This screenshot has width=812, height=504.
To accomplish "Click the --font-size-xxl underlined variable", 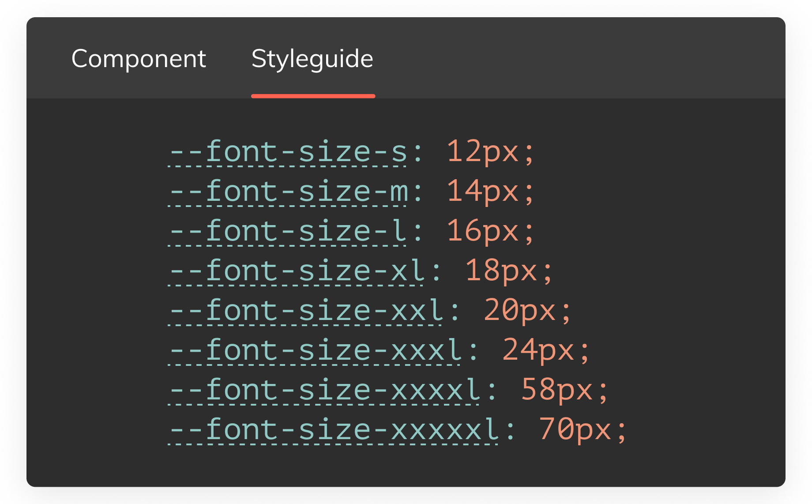I will 306,311.
